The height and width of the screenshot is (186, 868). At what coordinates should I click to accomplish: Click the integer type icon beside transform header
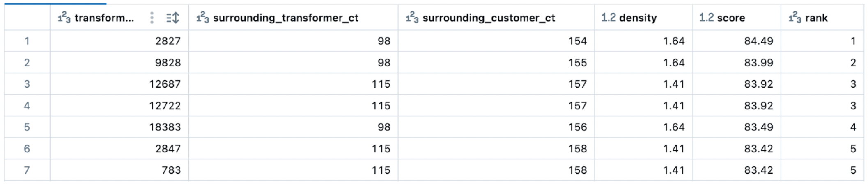(x=64, y=18)
